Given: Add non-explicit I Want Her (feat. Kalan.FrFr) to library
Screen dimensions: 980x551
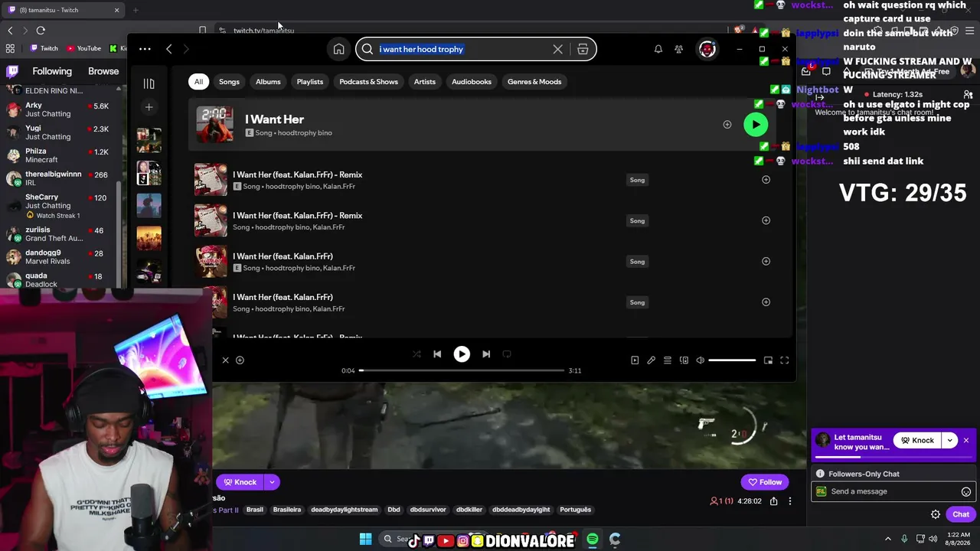Looking at the screenshot, I should tap(766, 302).
